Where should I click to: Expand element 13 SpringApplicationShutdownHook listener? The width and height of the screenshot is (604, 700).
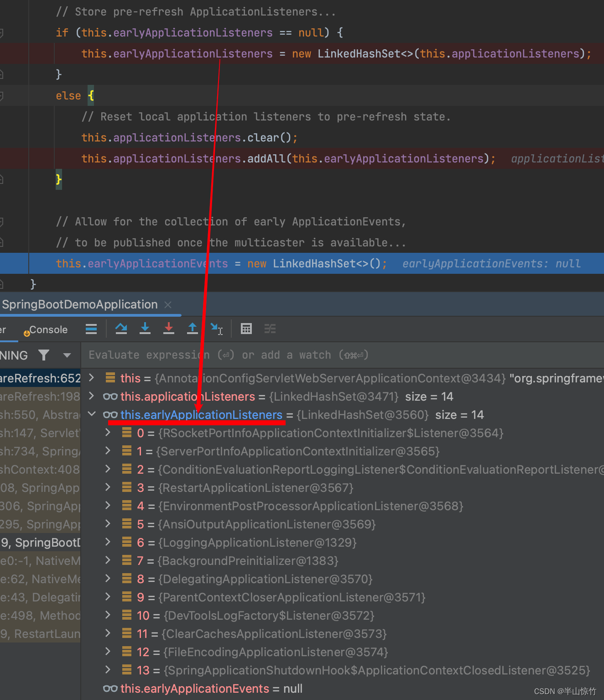(x=108, y=669)
